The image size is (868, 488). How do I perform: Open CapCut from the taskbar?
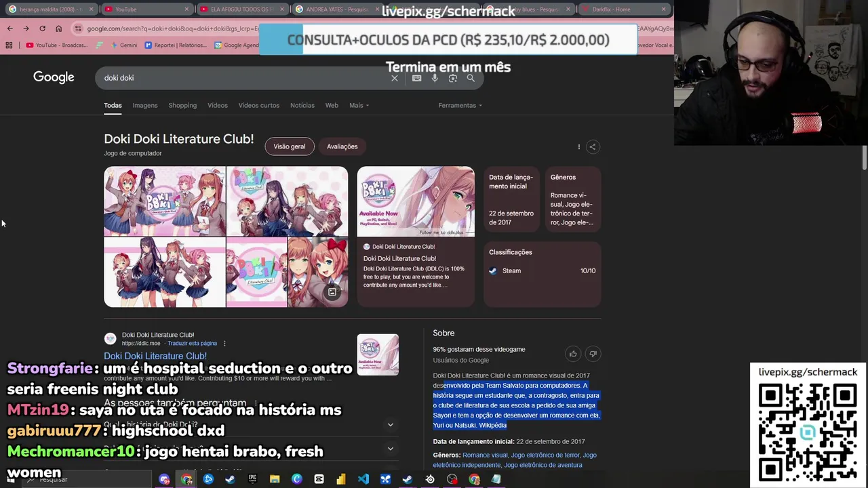319,479
